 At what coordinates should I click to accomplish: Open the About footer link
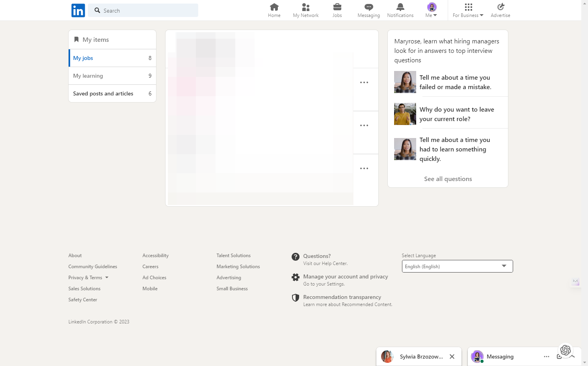75,256
